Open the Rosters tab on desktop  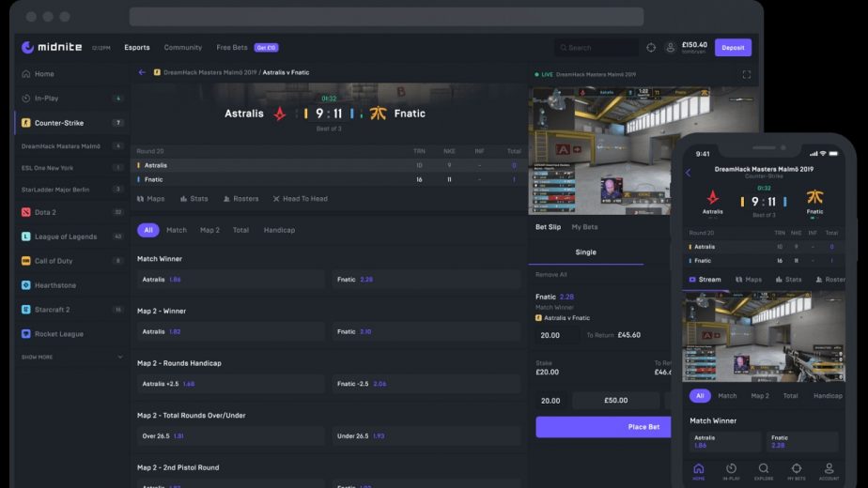tap(240, 199)
